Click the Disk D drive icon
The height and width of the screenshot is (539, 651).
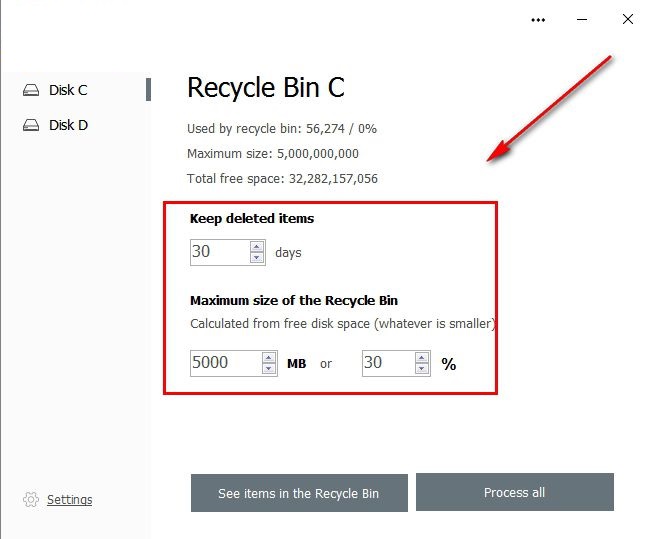pos(31,125)
